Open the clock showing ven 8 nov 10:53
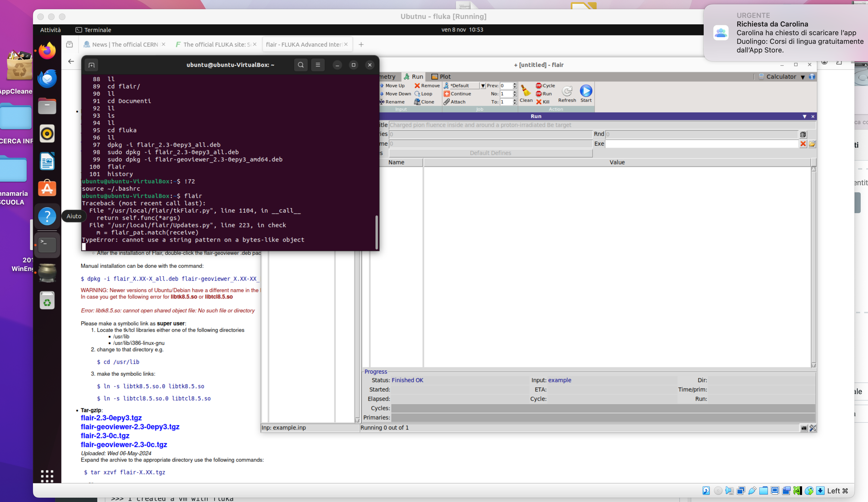This screenshot has width=868, height=502. [x=462, y=30]
